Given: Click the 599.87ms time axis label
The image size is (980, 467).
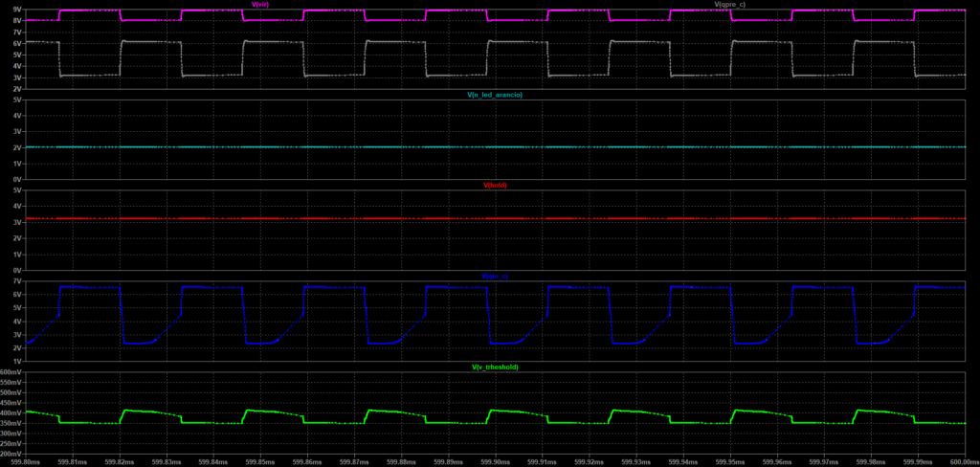Looking at the screenshot, I should pos(354,461).
